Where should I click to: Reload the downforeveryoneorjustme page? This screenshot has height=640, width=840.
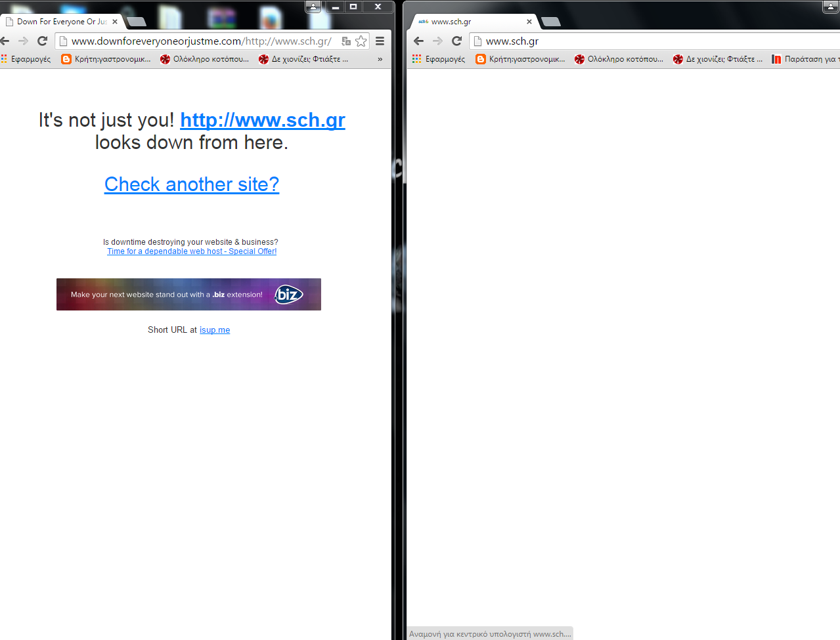coord(43,41)
